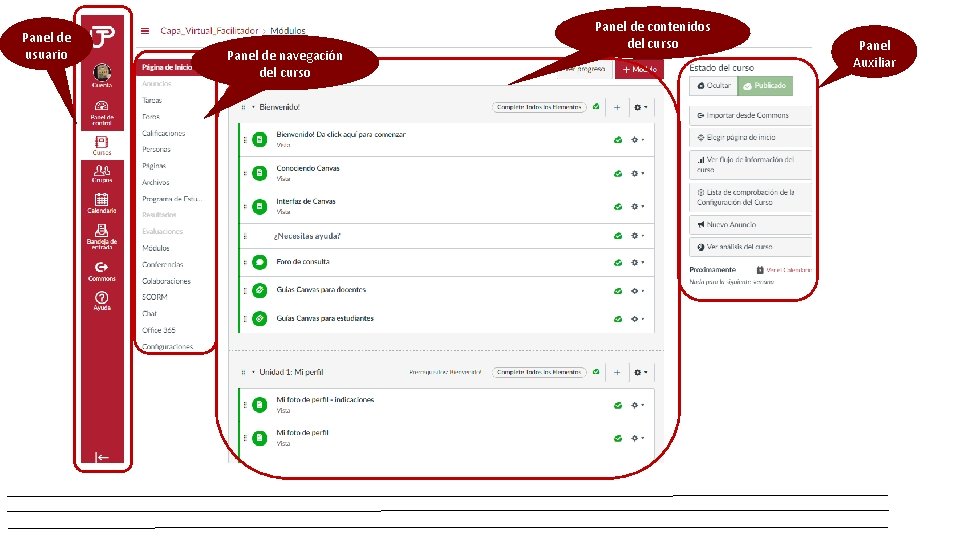Toggle publish status of Interfaz de Canvas

coord(618,206)
